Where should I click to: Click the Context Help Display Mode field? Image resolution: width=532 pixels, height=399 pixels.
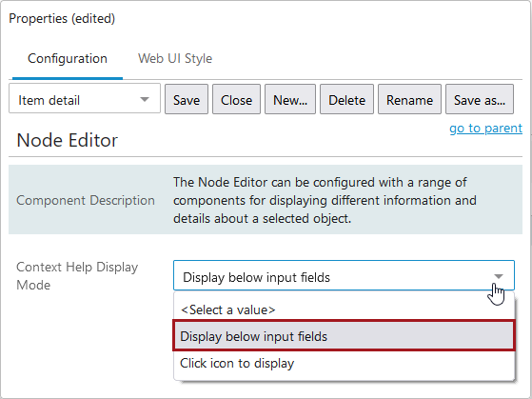tap(344, 275)
